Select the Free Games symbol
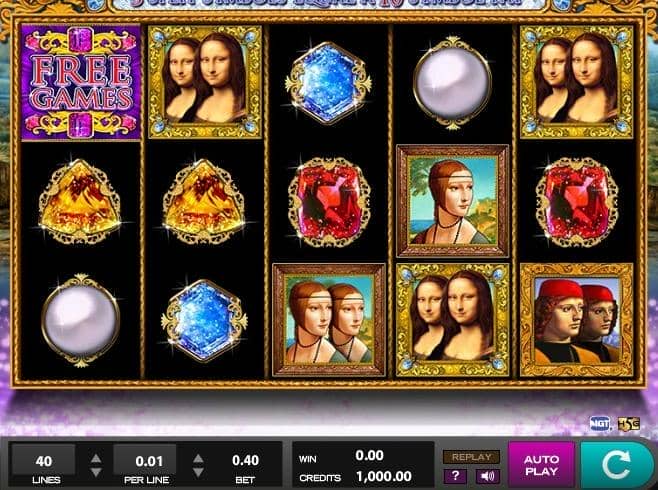Viewport: 658px width, 490px height. (81, 82)
